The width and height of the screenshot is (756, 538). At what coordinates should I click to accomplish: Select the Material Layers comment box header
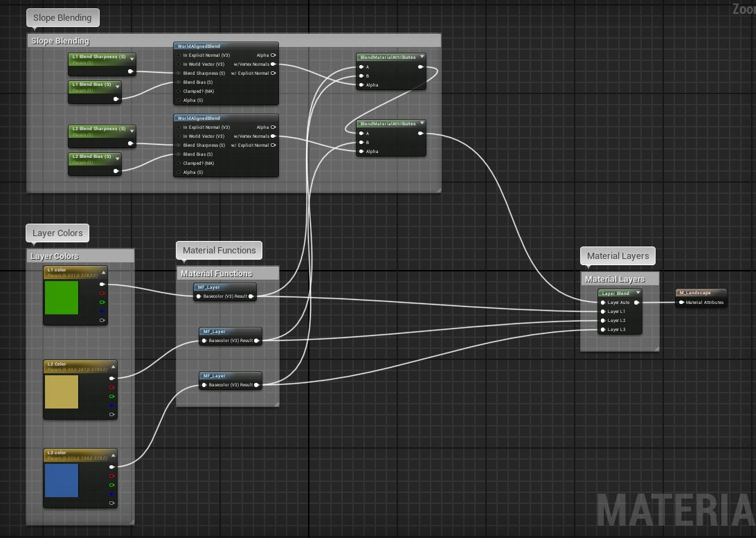[x=620, y=279]
